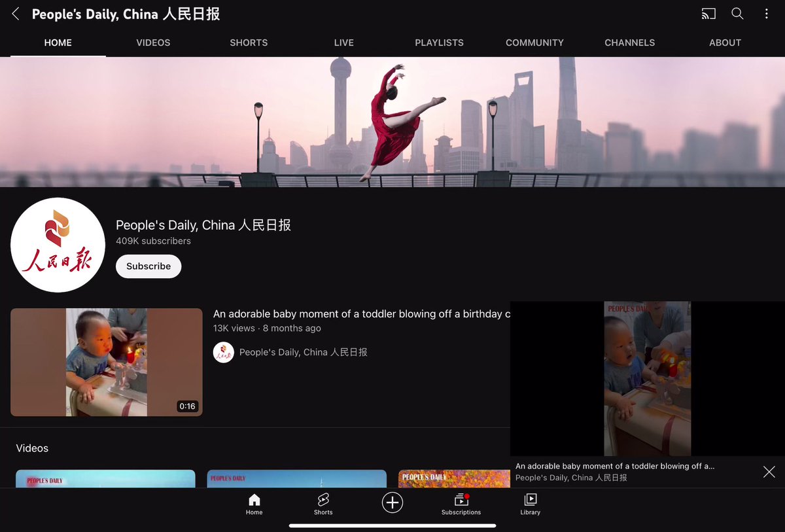Tap the 'Videos' section heading
The height and width of the screenshot is (532, 785).
(x=32, y=448)
